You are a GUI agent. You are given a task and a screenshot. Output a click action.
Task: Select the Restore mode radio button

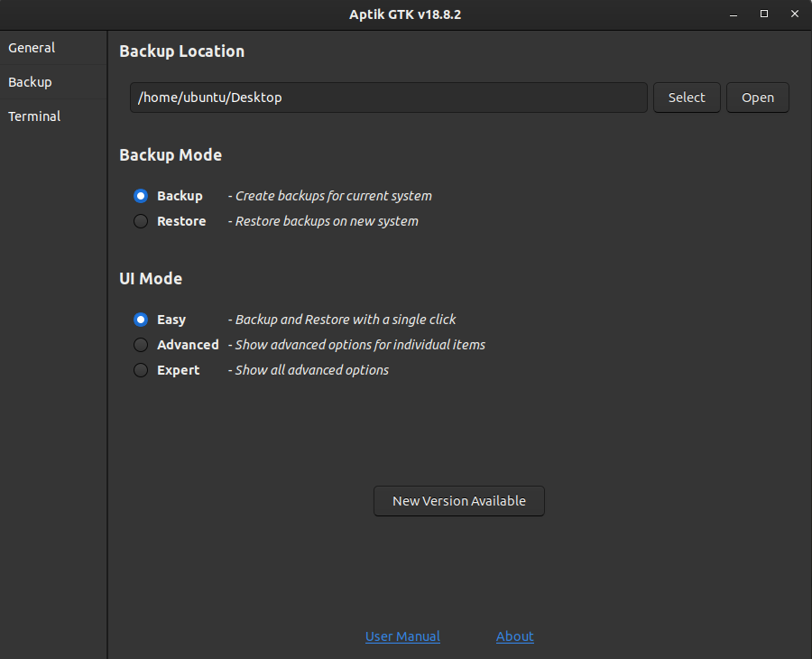pyautogui.click(x=141, y=221)
